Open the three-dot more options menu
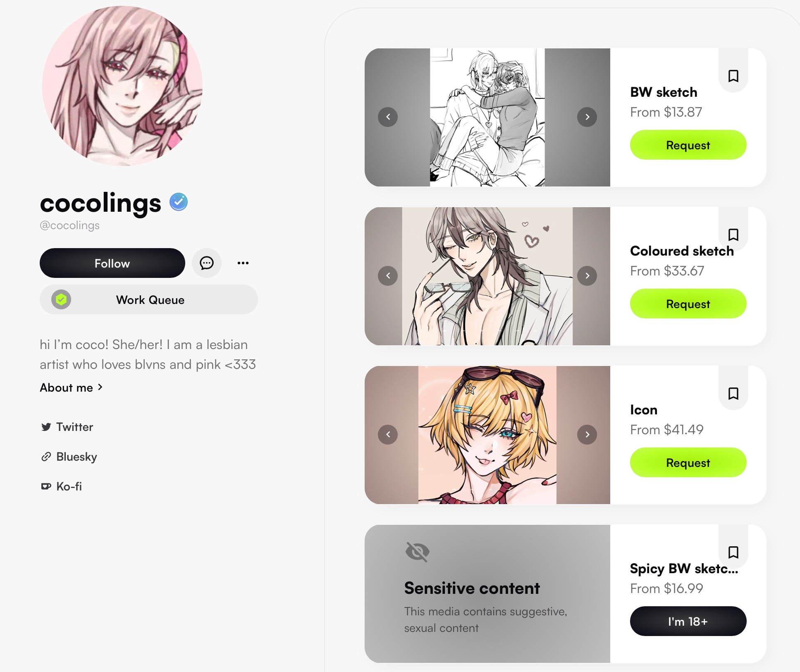Viewport: 800px width, 672px height. click(243, 263)
